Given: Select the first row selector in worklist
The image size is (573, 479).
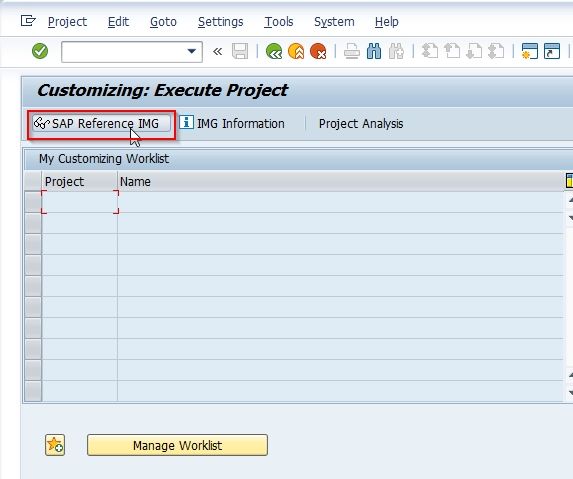Looking at the screenshot, I should pos(33,202).
